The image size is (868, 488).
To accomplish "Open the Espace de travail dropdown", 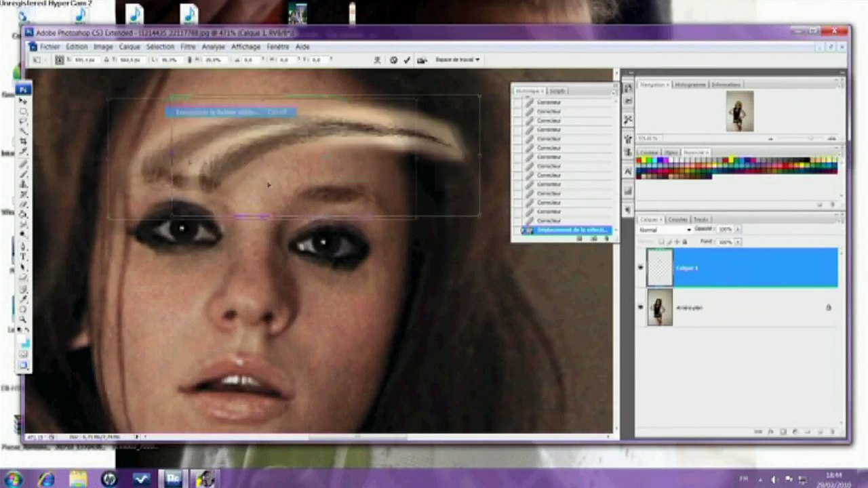I will (x=457, y=60).
